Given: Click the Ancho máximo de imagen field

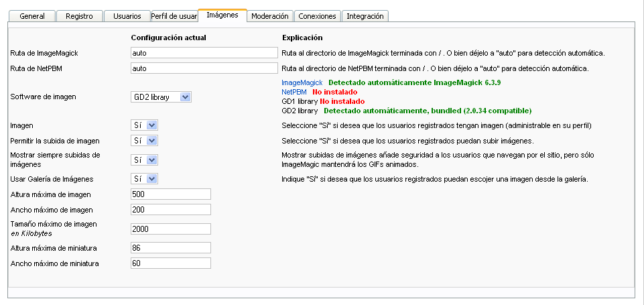Looking at the screenshot, I should [x=171, y=210].
